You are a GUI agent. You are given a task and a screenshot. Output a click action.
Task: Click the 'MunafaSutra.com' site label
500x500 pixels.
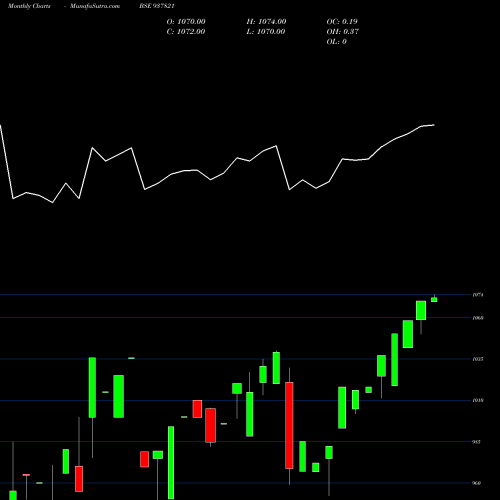click(95, 6)
